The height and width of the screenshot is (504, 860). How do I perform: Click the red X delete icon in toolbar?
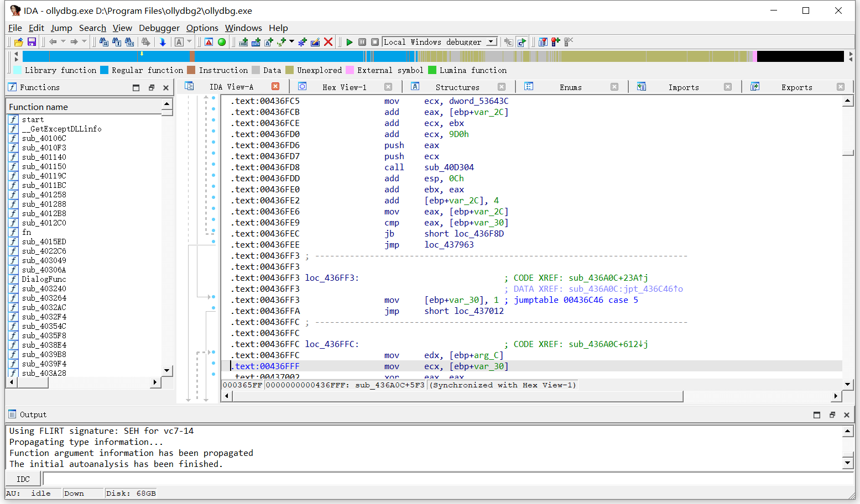point(328,42)
